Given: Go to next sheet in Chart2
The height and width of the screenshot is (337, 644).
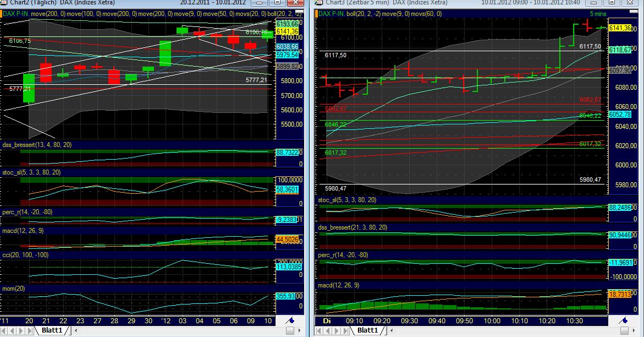Looking at the screenshot, I should [21, 330].
